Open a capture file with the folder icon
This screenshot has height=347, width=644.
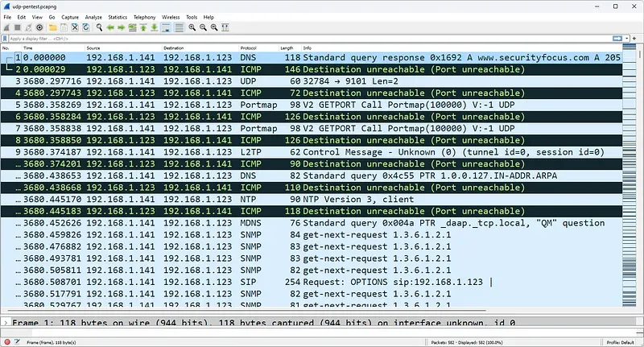[x=52, y=27]
